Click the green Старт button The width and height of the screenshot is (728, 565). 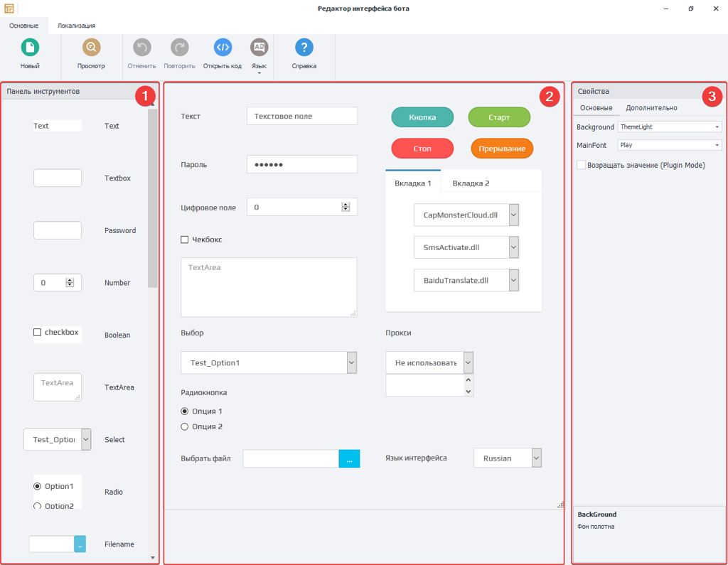(498, 117)
